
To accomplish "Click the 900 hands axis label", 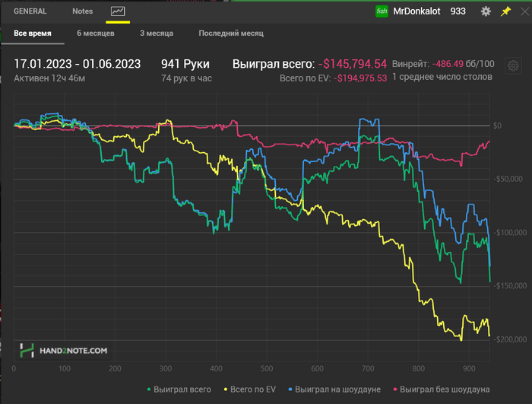I will tap(469, 369).
